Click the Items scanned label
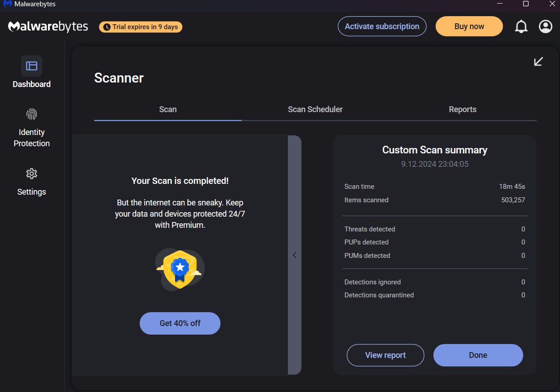Viewport: 560px width, 392px height. (x=366, y=200)
